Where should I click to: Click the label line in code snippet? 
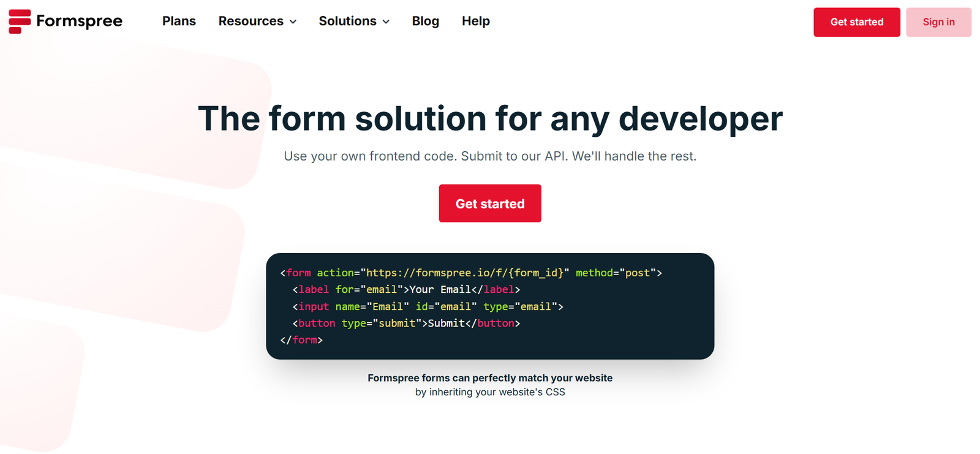click(x=406, y=289)
